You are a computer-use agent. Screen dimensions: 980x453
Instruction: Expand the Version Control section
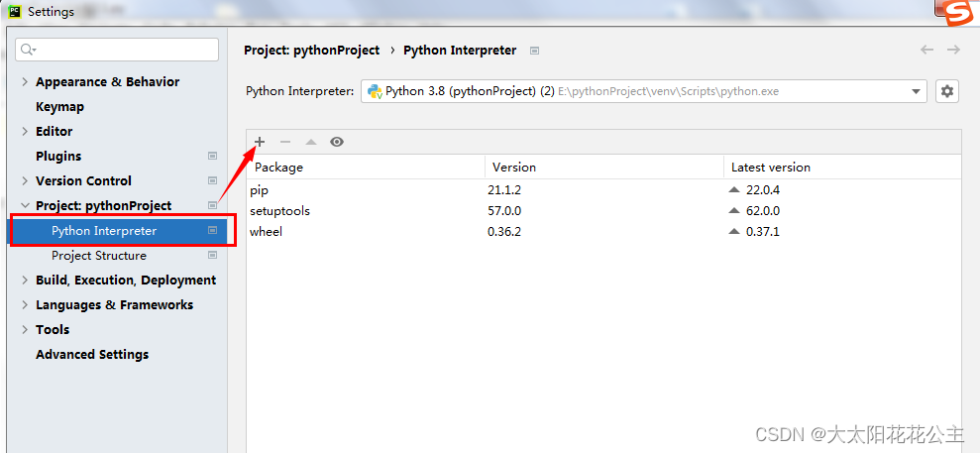[x=25, y=180]
